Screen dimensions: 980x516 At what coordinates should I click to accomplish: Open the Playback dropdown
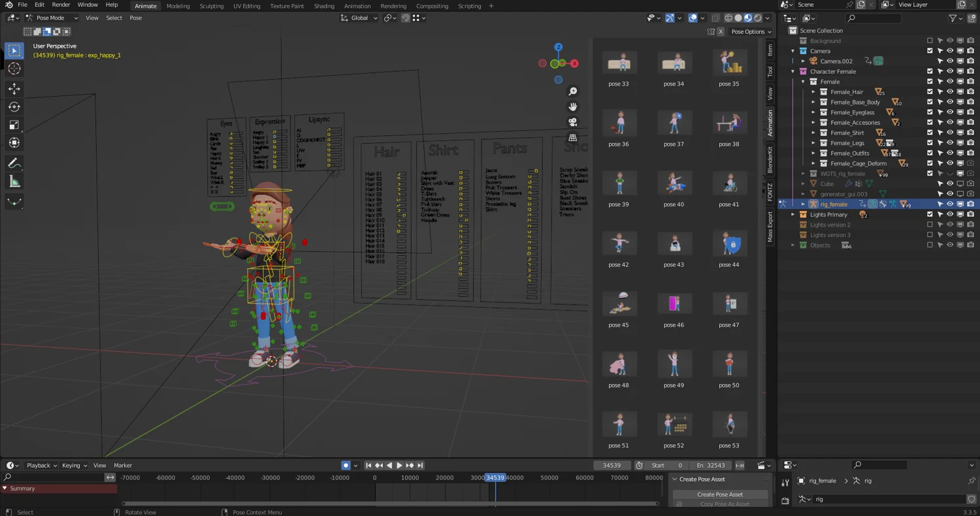[x=42, y=465]
